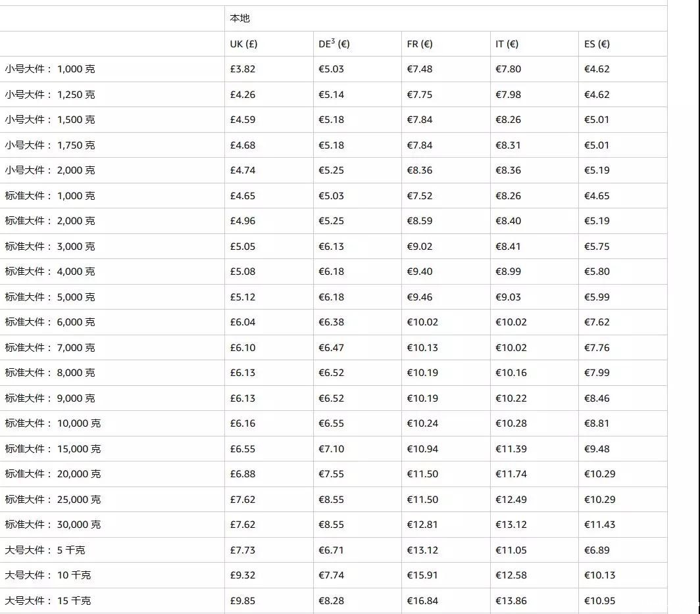Image resolution: width=700 pixels, height=614 pixels.
Task: Click the IT (€) column header
Action: tap(507, 44)
